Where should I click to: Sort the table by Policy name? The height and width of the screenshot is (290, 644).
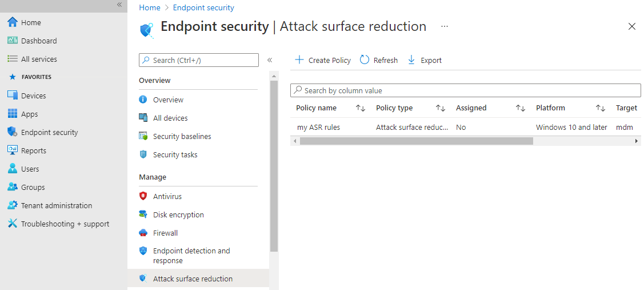[x=360, y=108]
